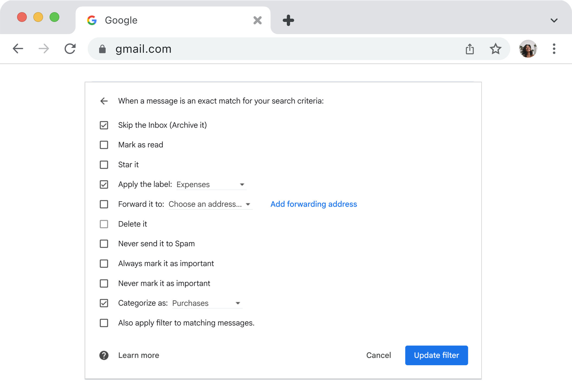The height and width of the screenshot is (392, 572).
Task: Click the Update filter button
Action: coord(436,355)
